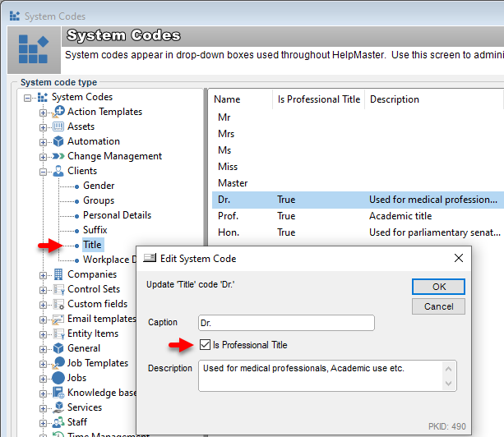Select the Dr. row

[x=358, y=200]
